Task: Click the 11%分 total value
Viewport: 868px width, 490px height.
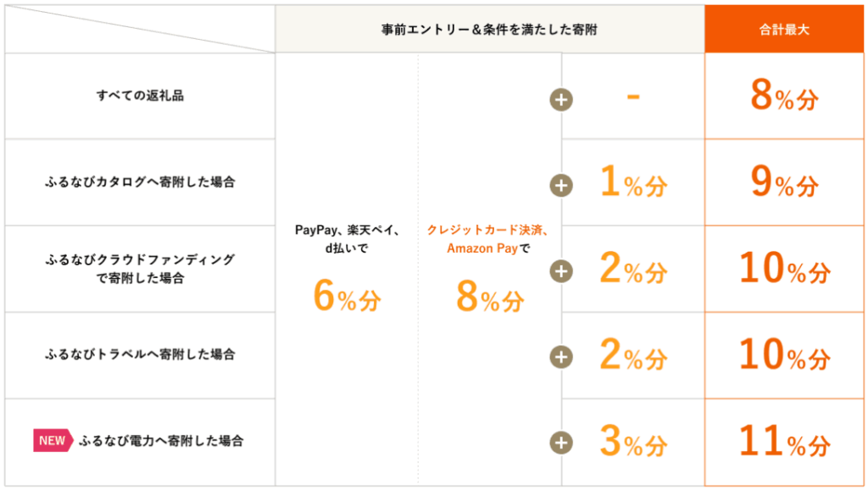Action: [784, 442]
